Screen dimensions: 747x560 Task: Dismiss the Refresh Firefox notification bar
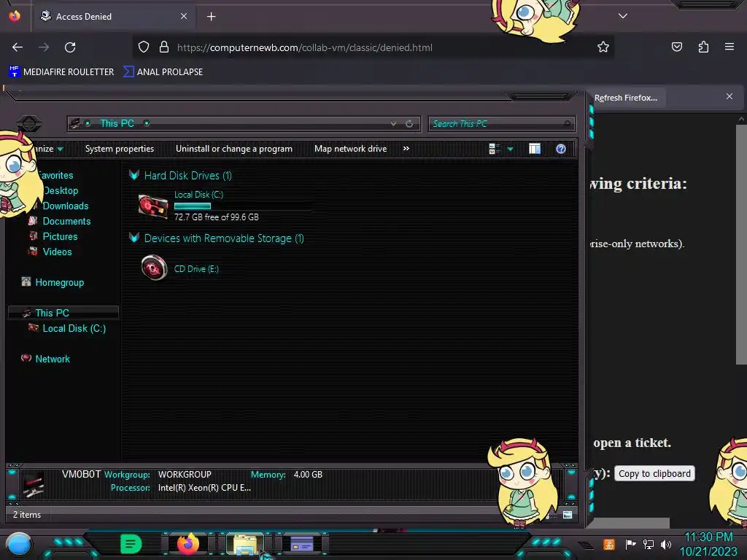coord(729,97)
